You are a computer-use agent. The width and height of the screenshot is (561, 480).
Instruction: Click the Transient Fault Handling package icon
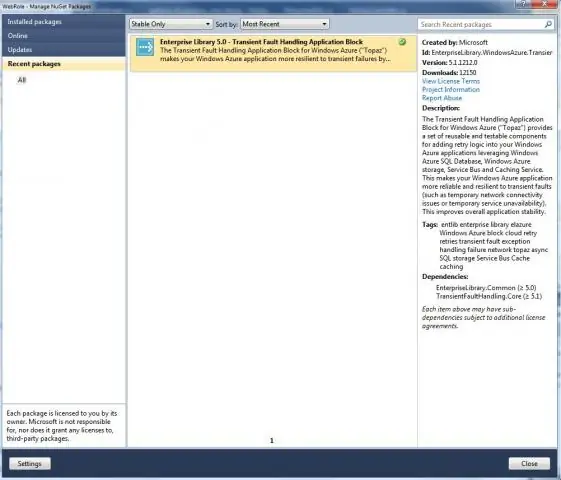click(x=145, y=47)
